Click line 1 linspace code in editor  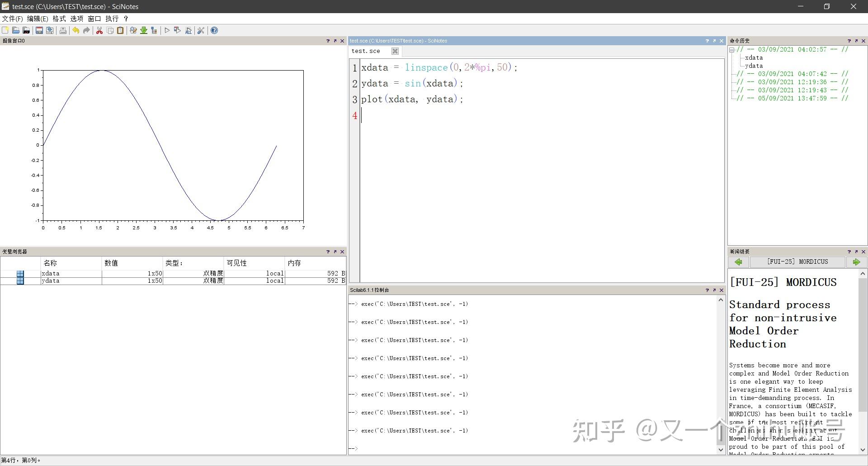(x=439, y=68)
